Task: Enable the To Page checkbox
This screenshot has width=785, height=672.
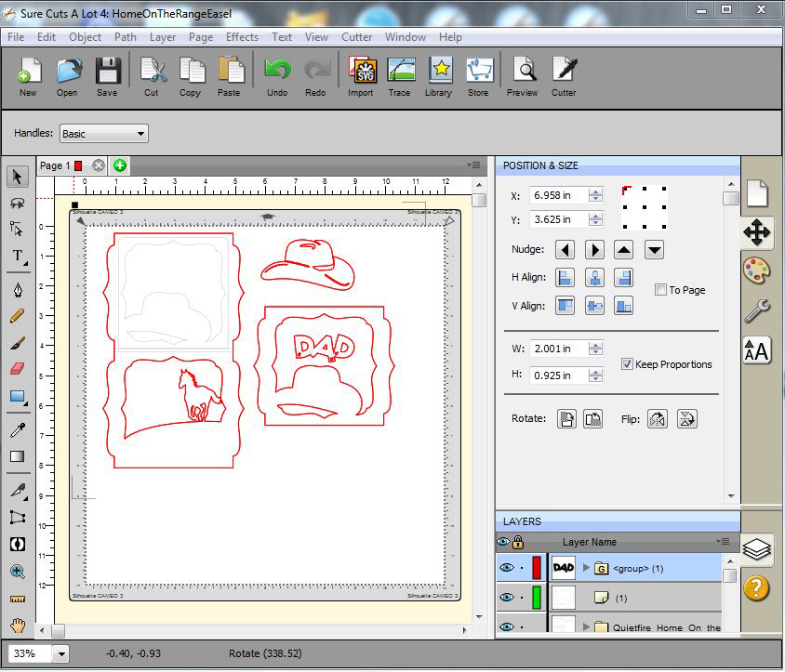Action: tap(660, 290)
